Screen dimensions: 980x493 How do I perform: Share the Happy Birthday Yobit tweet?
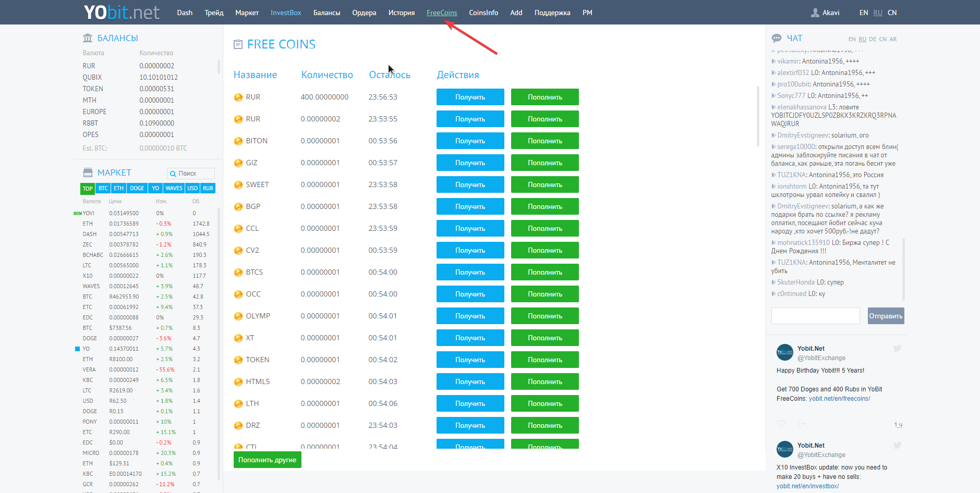pyautogui.click(x=802, y=424)
